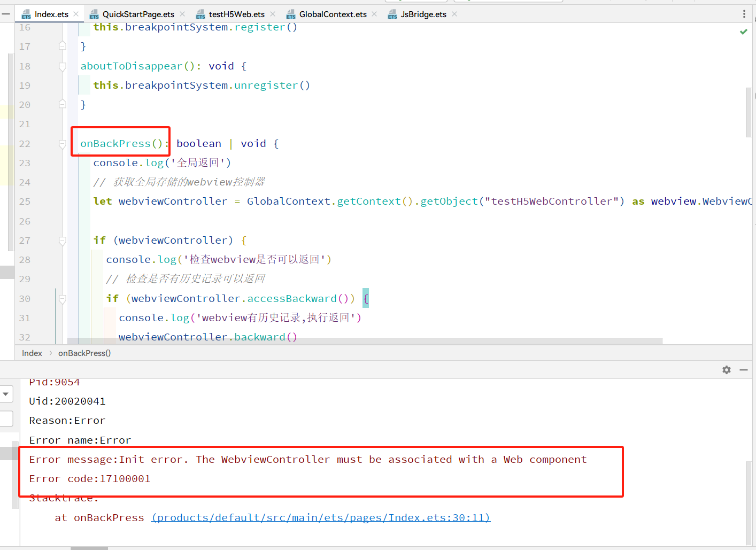The width and height of the screenshot is (756, 550).
Task: Click the green inspections checkmark icon
Action: point(743,31)
